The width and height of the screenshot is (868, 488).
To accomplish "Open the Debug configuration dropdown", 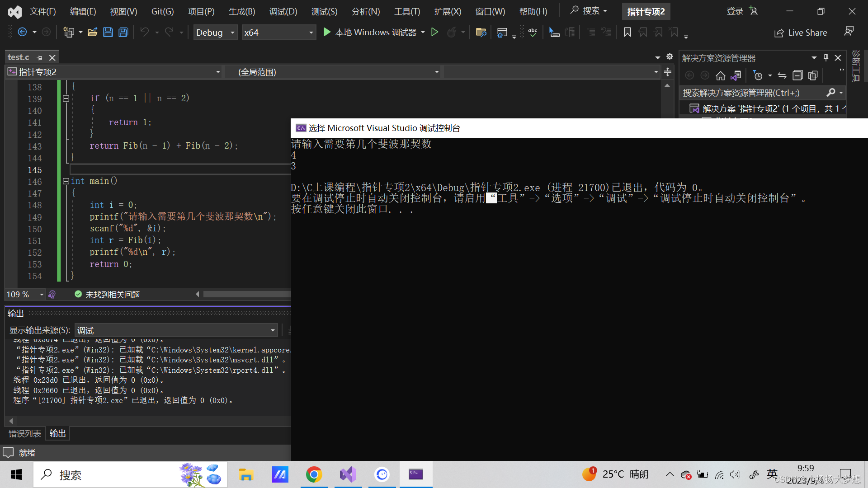I will coord(215,33).
